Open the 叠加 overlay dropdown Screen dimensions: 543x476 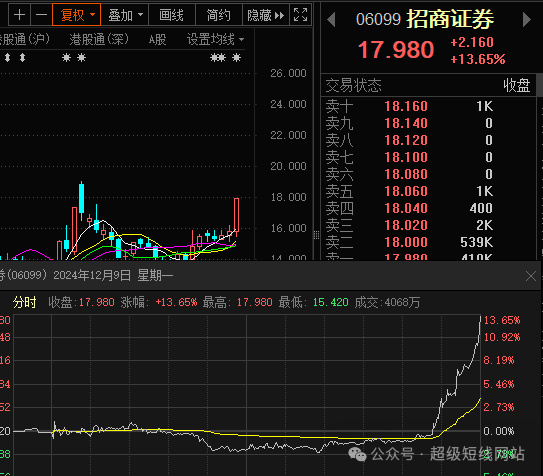[125, 15]
